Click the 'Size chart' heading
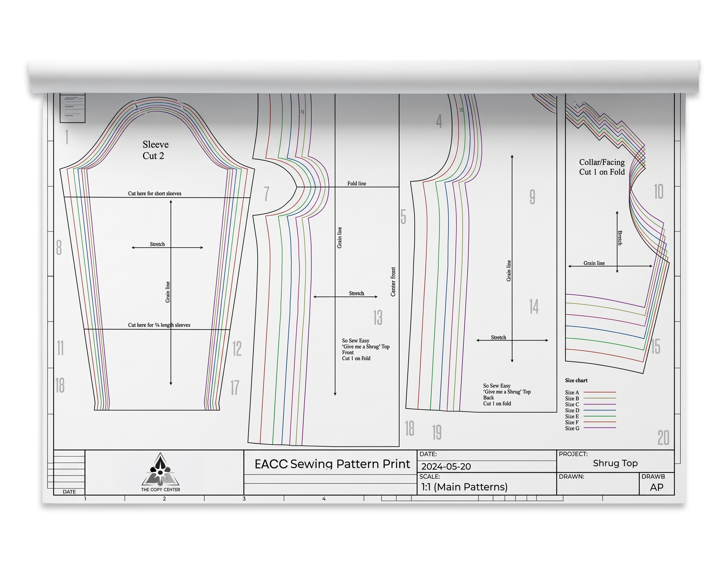The width and height of the screenshot is (728, 574). pos(576,380)
